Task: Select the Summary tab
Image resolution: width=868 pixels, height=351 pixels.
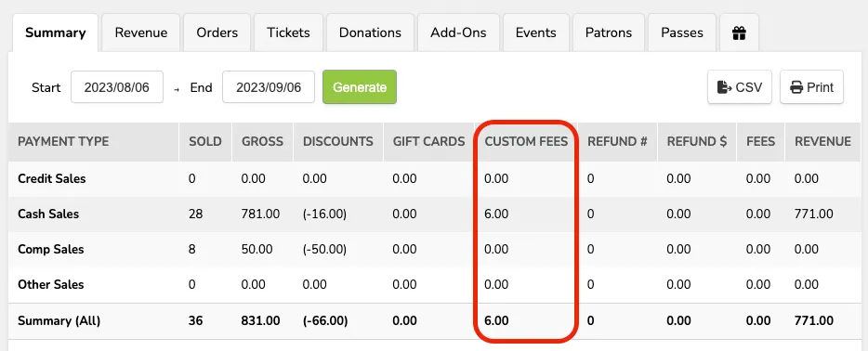Action: 56,33
